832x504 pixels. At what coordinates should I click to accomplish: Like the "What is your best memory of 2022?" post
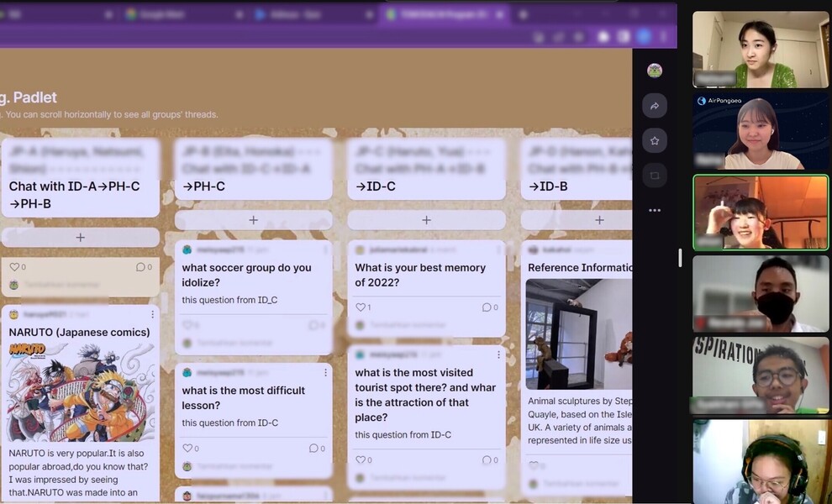(x=361, y=307)
